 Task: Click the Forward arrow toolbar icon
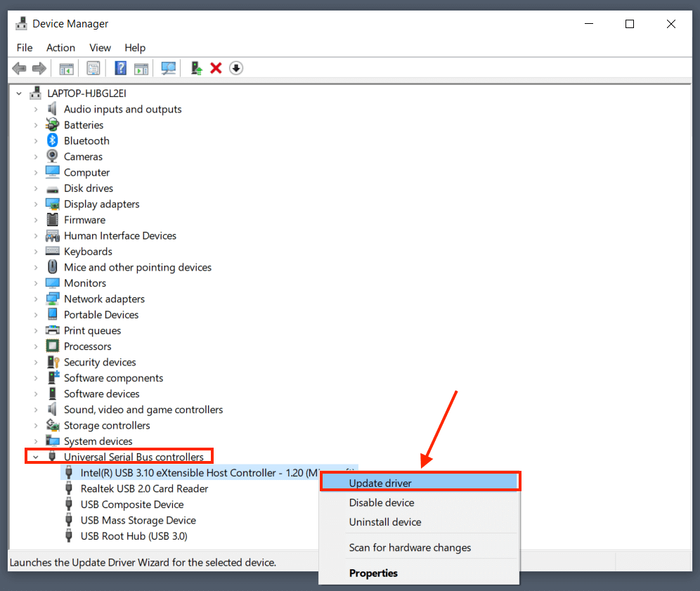point(39,68)
